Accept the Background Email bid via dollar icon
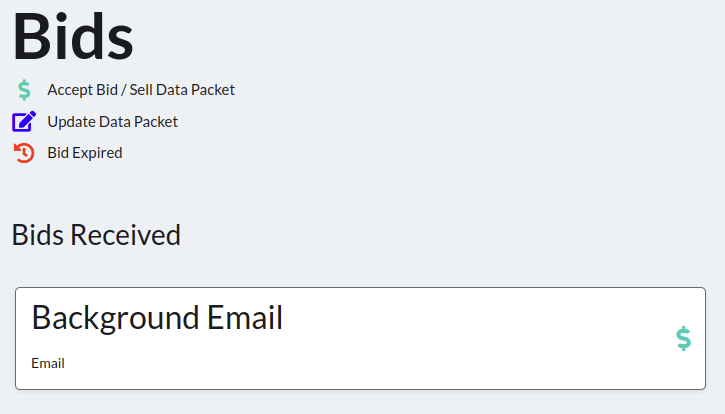Screen dimensions: 725x414 pos(683,339)
